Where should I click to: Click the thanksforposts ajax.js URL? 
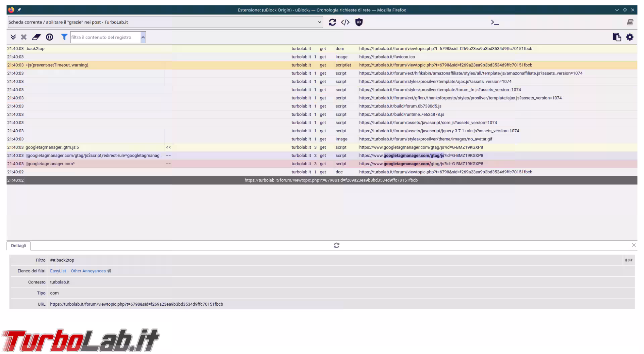tap(460, 98)
